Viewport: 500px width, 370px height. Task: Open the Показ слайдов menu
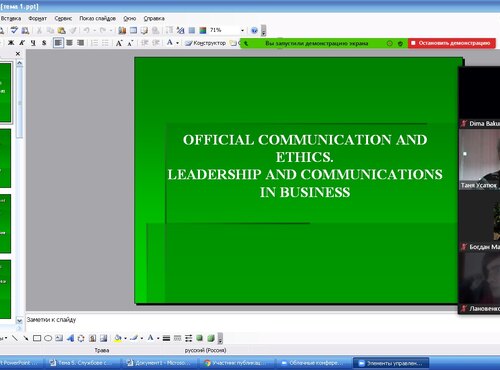tap(97, 18)
